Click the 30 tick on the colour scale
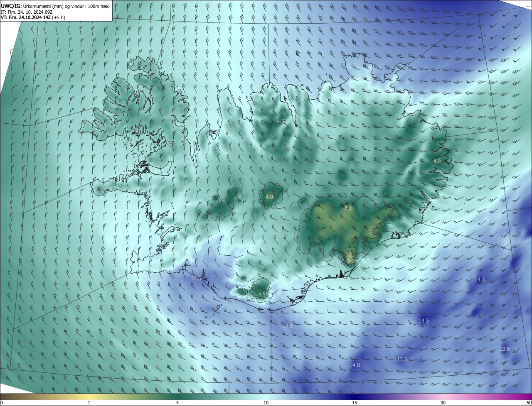Viewport: 532px width, 406px height. (x=443, y=403)
